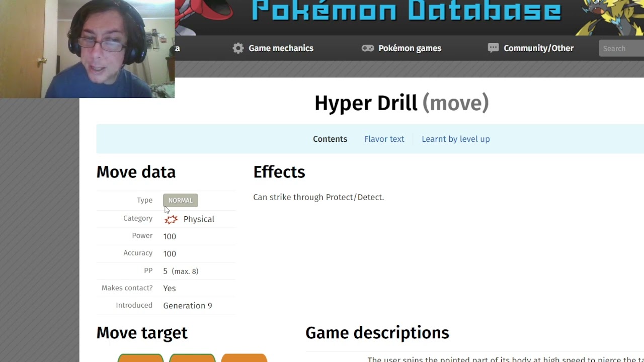This screenshot has width=644, height=362.
Task: Jump to Flavor text section
Action: (x=384, y=139)
